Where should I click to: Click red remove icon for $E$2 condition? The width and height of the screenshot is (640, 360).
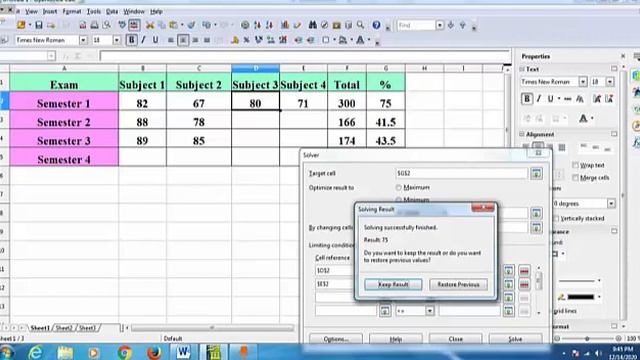click(524, 284)
